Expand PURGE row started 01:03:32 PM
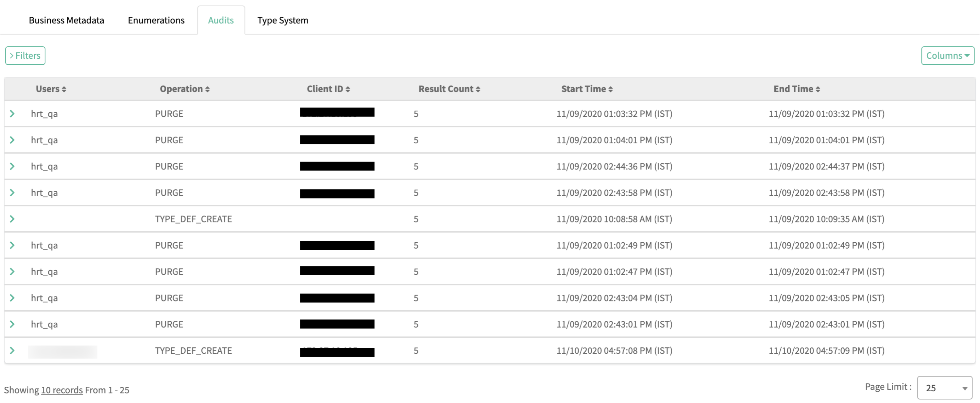The height and width of the screenshot is (403, 980). (12, 114)
